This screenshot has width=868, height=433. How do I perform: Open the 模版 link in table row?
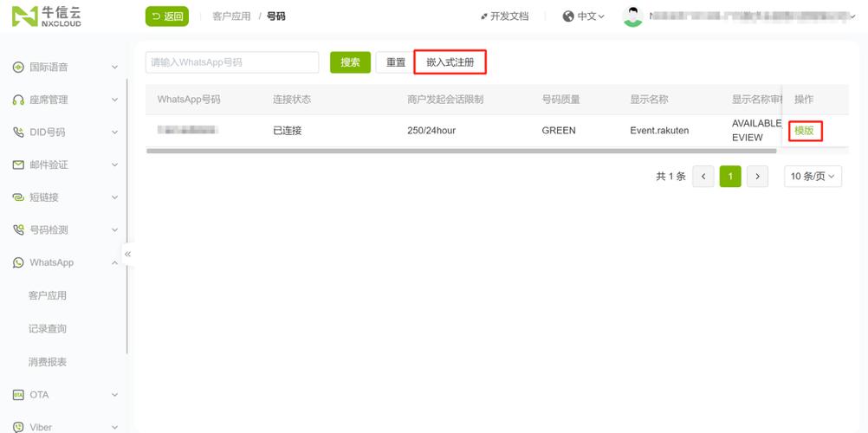click(x=805, y=132)
